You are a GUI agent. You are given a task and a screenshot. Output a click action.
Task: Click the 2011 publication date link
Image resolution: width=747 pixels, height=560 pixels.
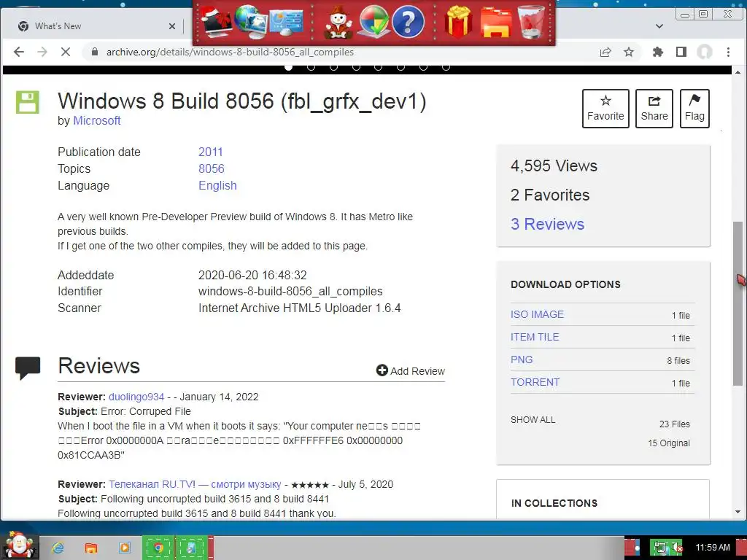pos(211,152)
